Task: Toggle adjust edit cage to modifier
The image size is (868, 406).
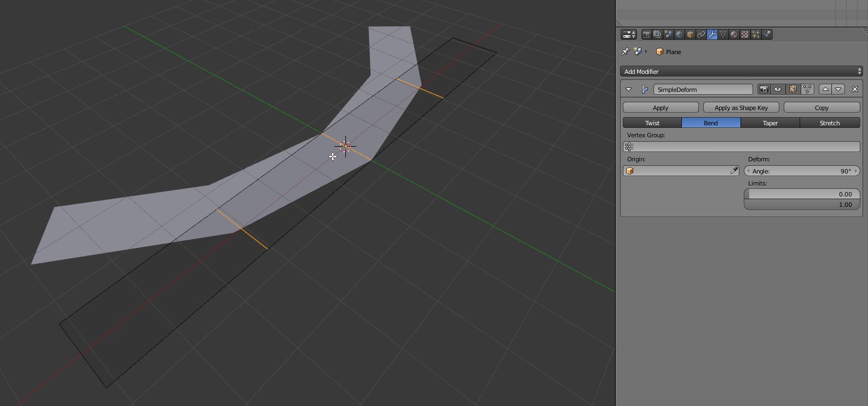Action: [807, 89]
